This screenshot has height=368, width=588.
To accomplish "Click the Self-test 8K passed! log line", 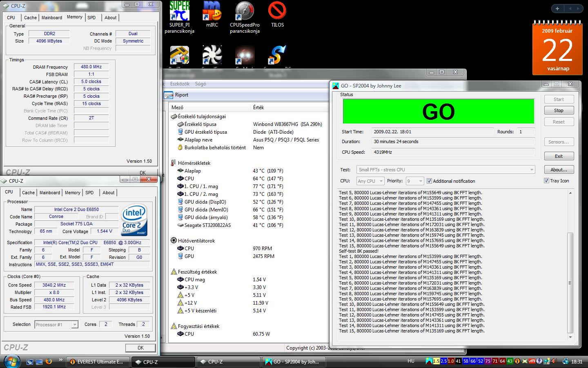I will [359, 251].
